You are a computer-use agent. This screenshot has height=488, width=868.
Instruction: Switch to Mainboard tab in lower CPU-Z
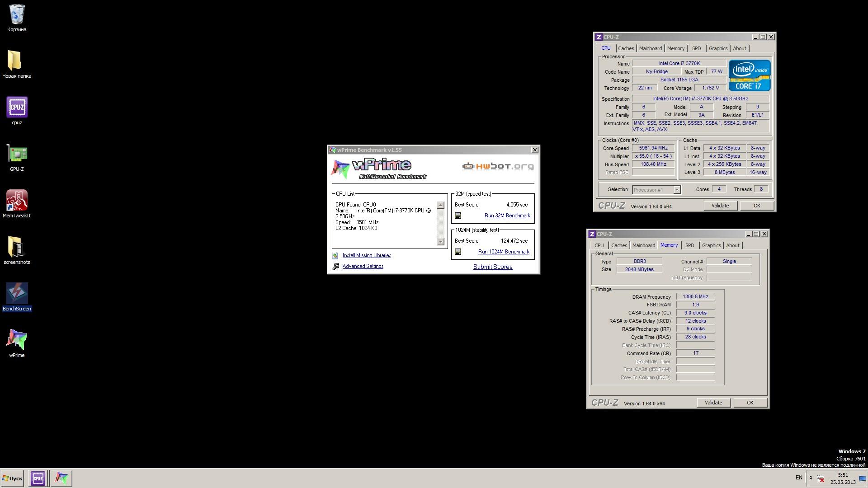[643, 245]
